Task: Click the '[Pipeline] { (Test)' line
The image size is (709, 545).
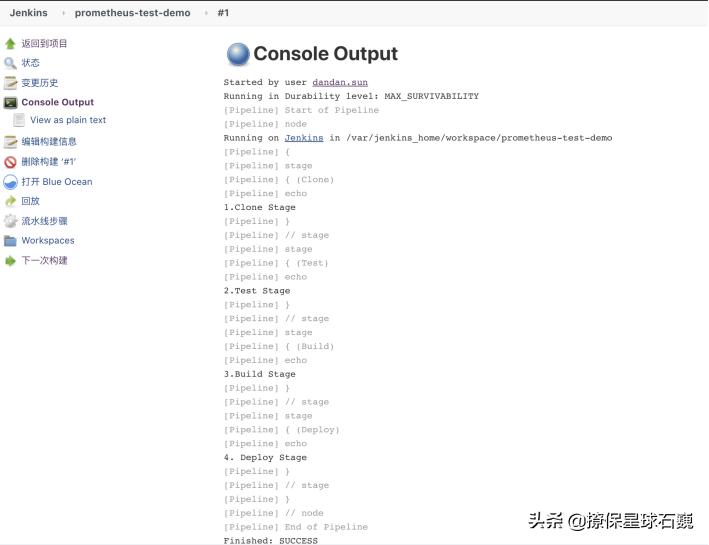Action: [x=276, y=263]
